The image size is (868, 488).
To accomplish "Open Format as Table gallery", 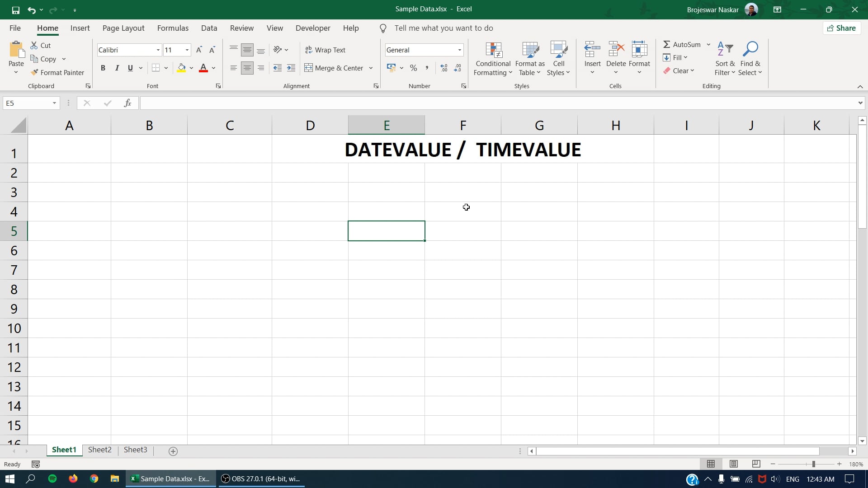I will [530, 59].
